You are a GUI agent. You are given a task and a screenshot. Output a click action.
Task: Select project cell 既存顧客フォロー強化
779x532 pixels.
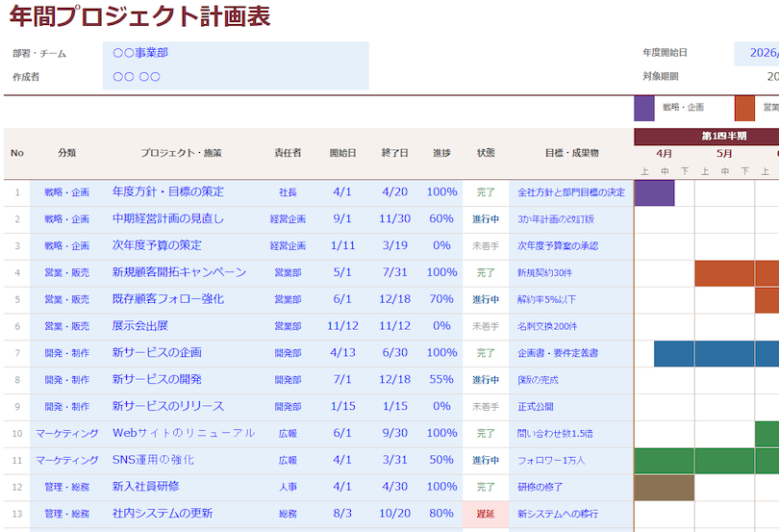pyautogui.click(x=183, y=300)
